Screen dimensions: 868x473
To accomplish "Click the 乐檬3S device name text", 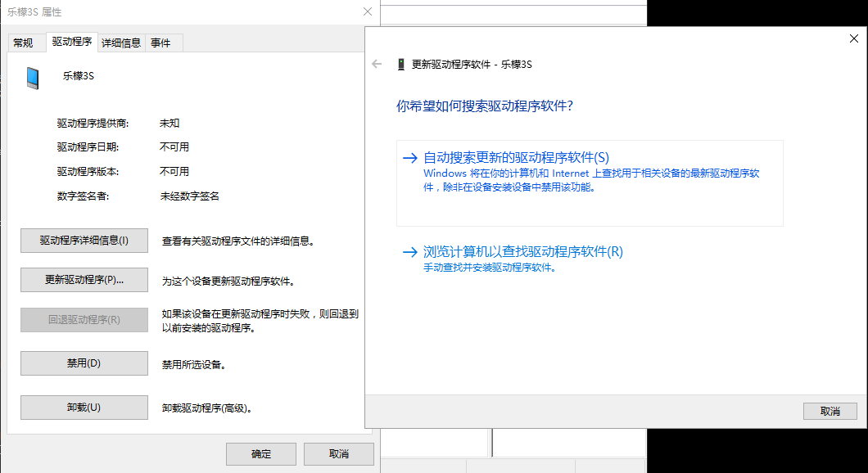I will pos(78,76).
